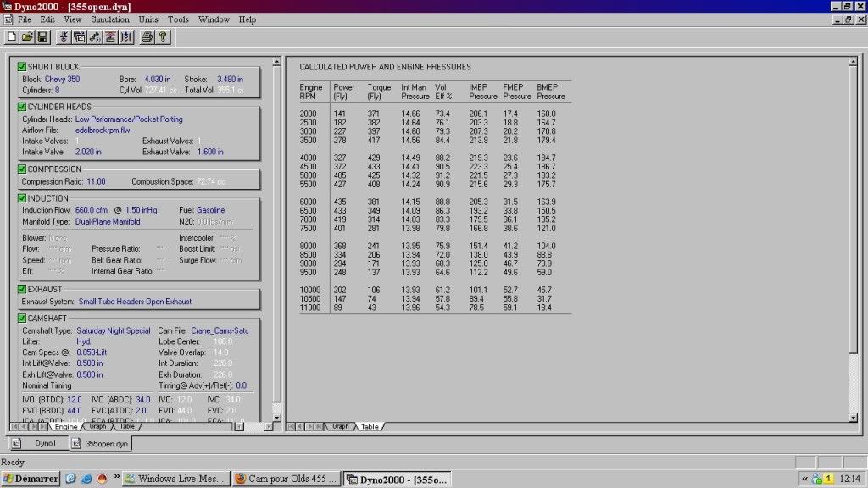Open Cam pour Olds 455 taskbar button

(x=287, y=479)
